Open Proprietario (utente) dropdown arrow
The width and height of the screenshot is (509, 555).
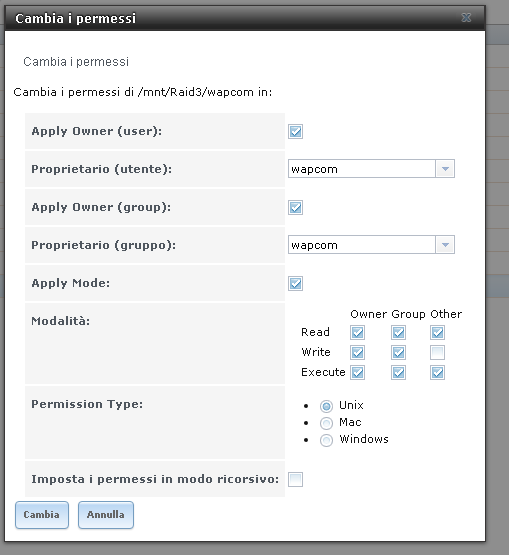(445, 169)
